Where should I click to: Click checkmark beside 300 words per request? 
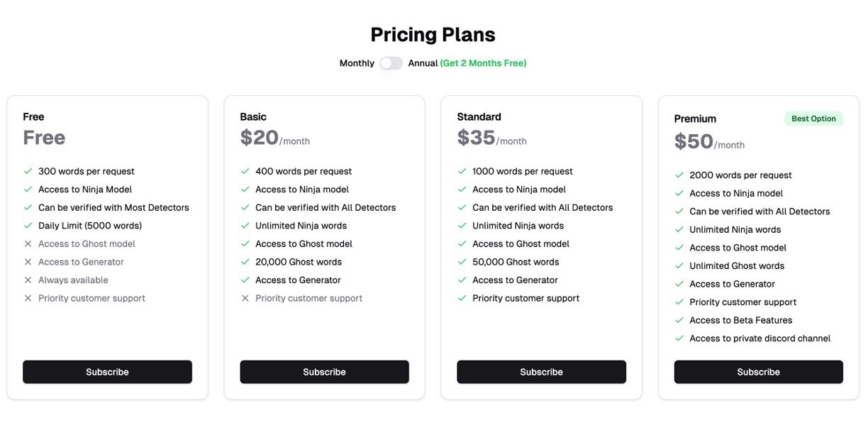tap(28, 171)
